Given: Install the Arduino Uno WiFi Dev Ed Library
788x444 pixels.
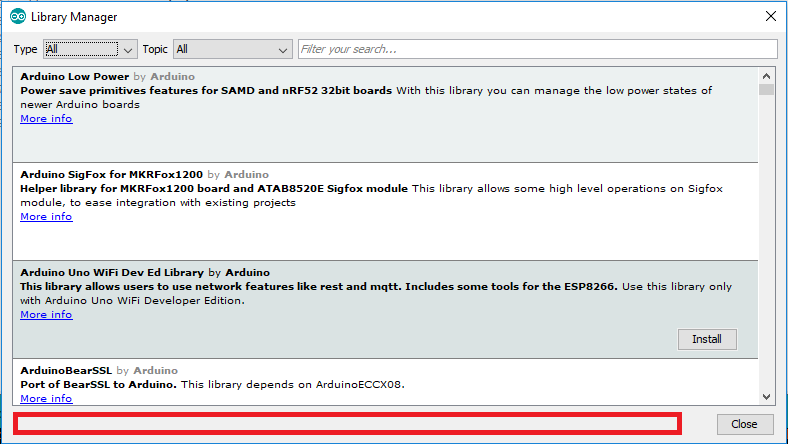Looking at the screenshot, I should pyautogui.click(x=707, y=339).
